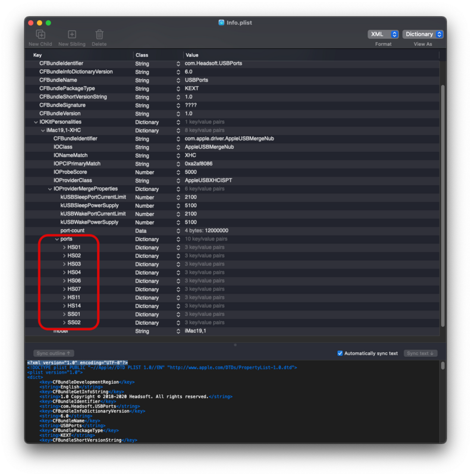This screenshot has width=471, height=476.
Task: Select the IOProviderClass key
Action: click(73, 180)
